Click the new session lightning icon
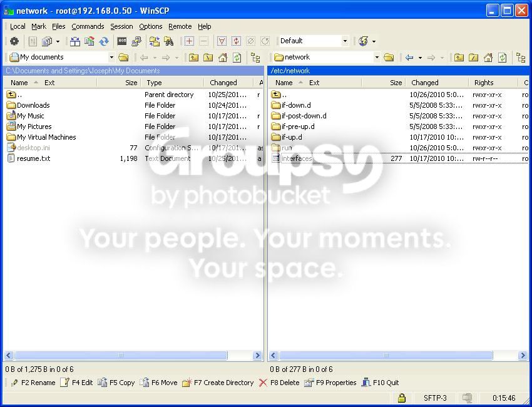This screenshot has width=532, height=407. (x=364, y=41)
